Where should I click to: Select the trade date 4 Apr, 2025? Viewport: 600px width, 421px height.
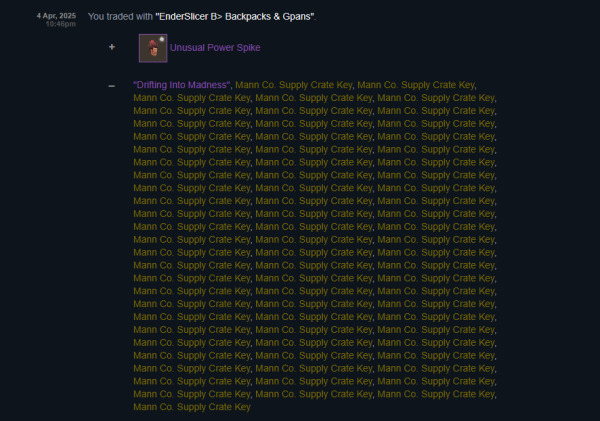pos(56,16)
